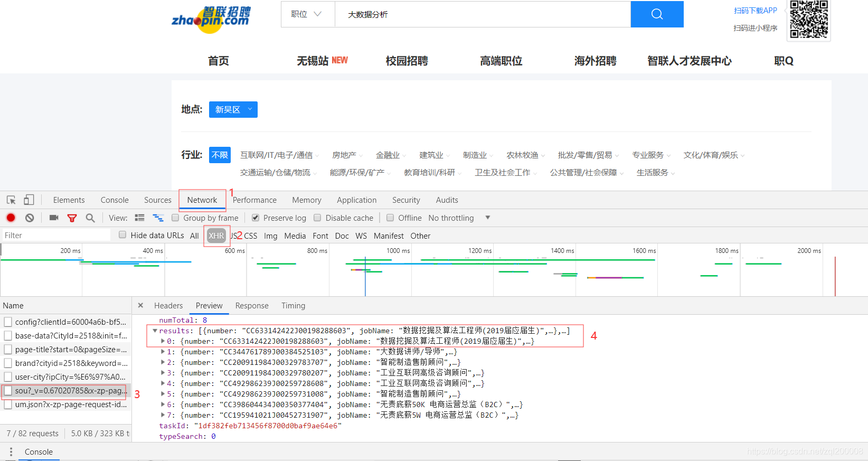Toggle the red filter funnel icon
Viewport: 868px width, 461px height.
tap(72, 218)
